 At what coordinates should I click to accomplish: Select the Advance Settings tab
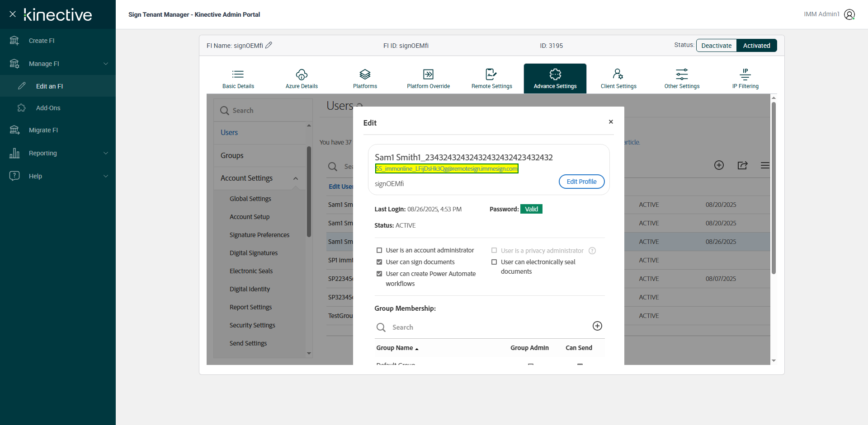coord(555,79)
